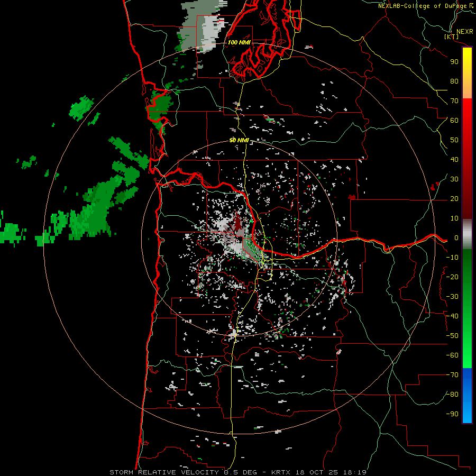The height and width of the screenshot is (476, 476).
Task: Click the gray zero-velocity segment of color bar
Action: click(x=467, y=234)
